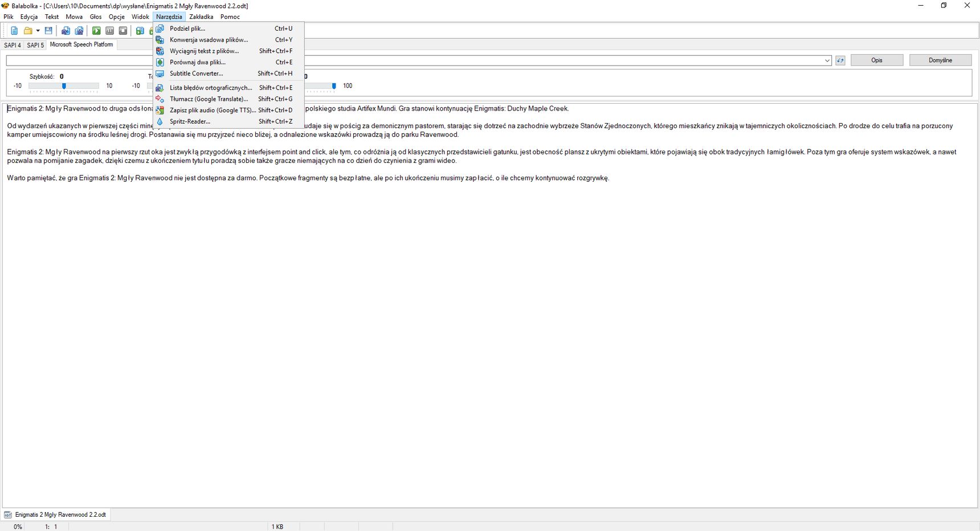Screen dimensions: 980x531
Task: Open the Pomoc menu
Action: click(230, 17)
